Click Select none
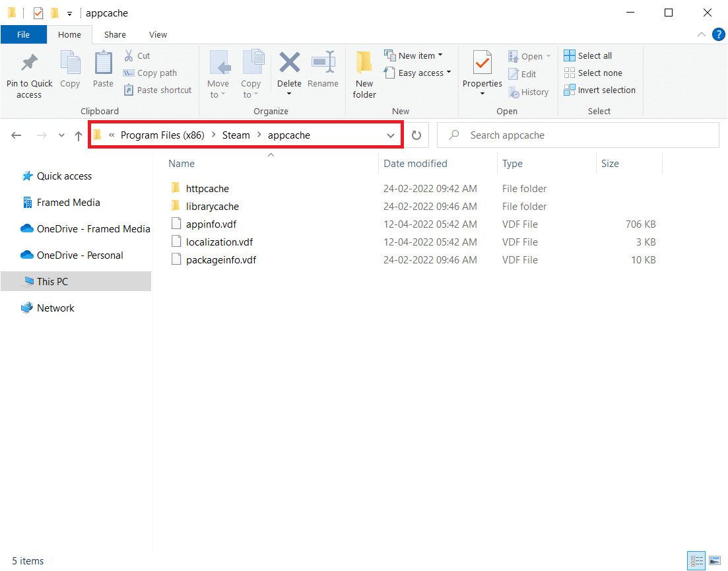 point(593,73)
